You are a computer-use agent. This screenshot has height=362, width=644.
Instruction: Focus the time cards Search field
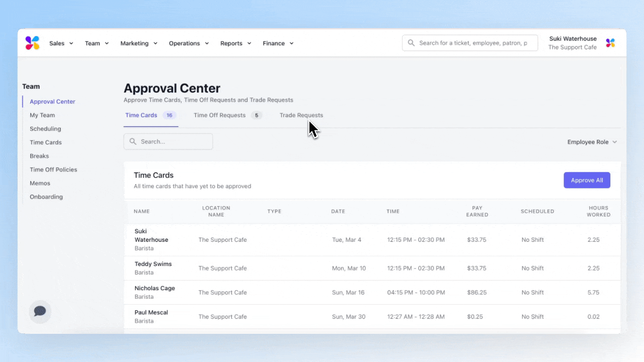pyautogui.click(x=168, y=141)
